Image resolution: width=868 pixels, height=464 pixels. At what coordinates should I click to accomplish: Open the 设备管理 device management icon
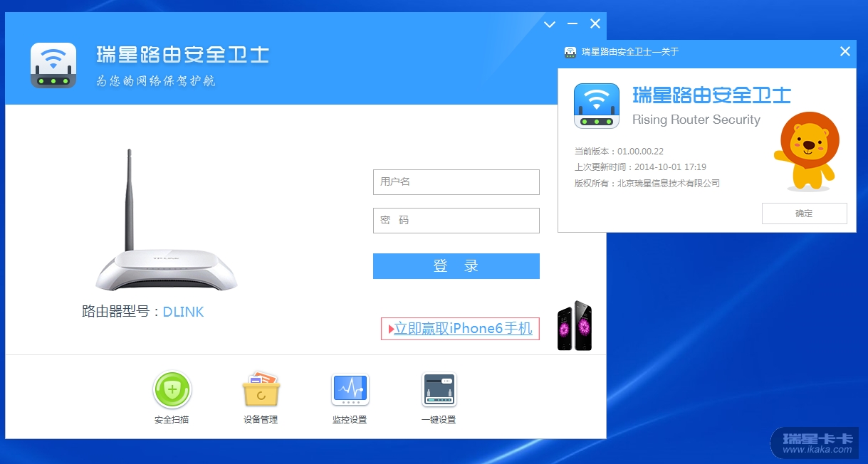(261, 390)
